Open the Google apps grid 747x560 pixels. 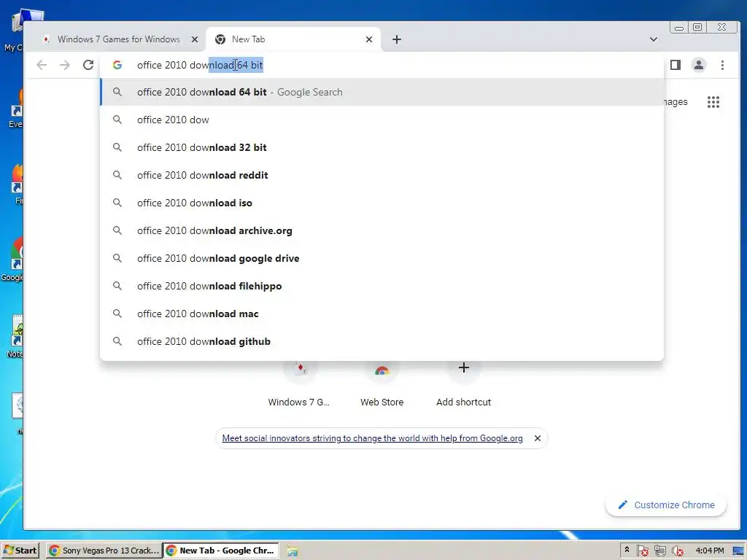(713, 102)
